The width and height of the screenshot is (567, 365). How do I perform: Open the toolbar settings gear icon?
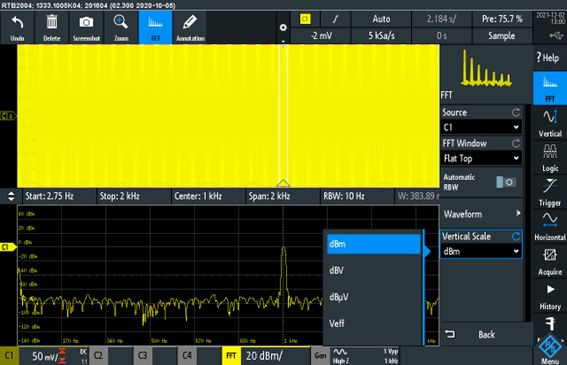283,28
